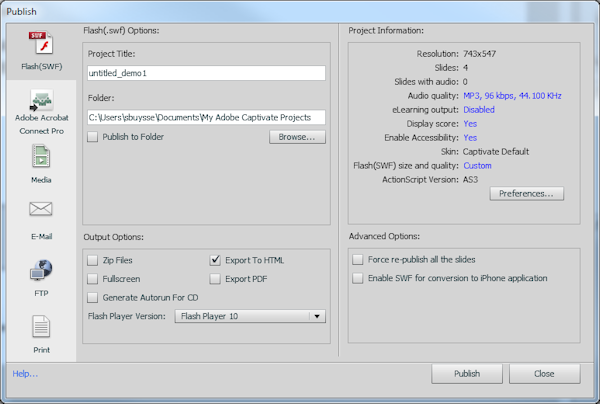Open the Preferences... button

pyautogui.click(x=527, y=194)
